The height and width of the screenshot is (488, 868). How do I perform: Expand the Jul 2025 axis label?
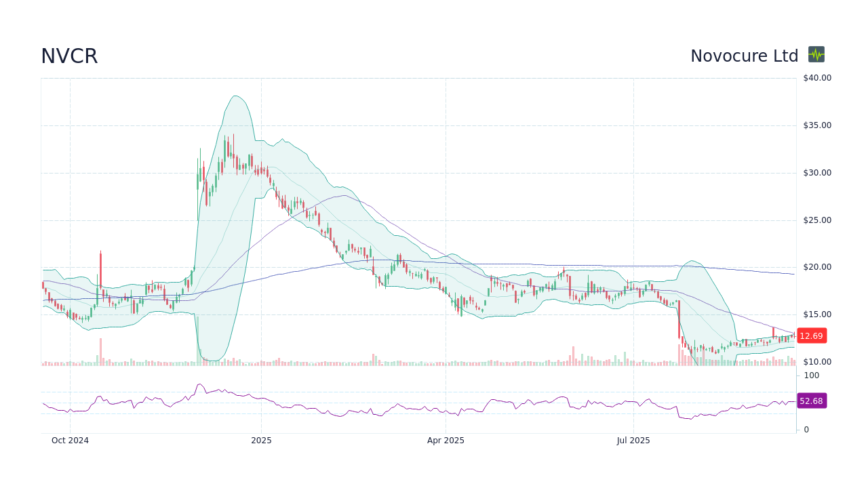coord(633,441)
